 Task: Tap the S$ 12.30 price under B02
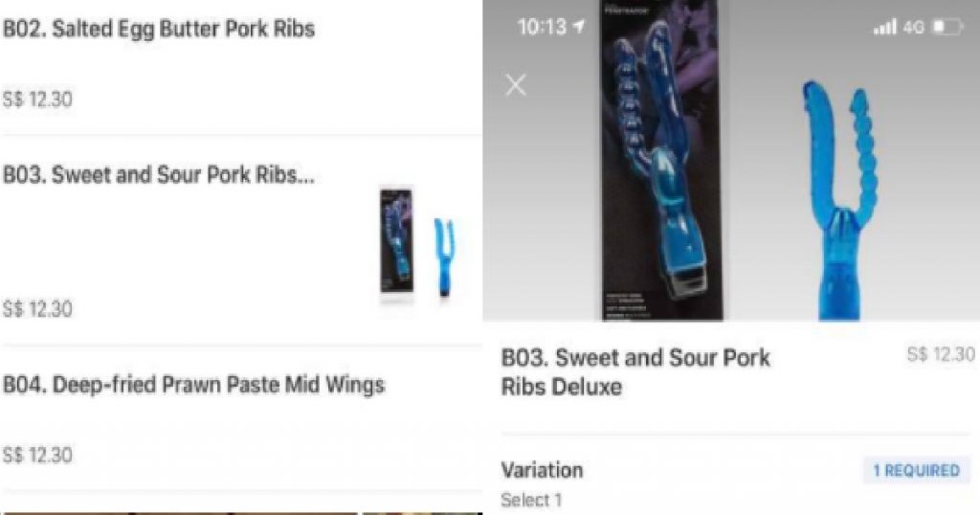(x=37, y=100)
